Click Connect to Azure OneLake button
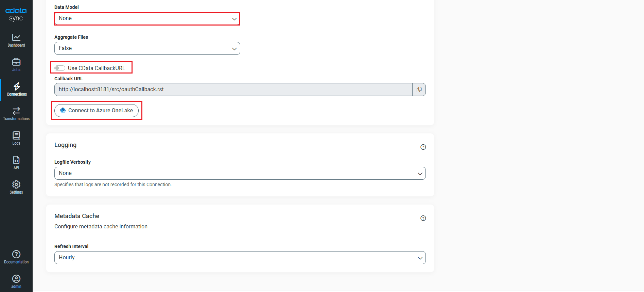 point(97,111)
